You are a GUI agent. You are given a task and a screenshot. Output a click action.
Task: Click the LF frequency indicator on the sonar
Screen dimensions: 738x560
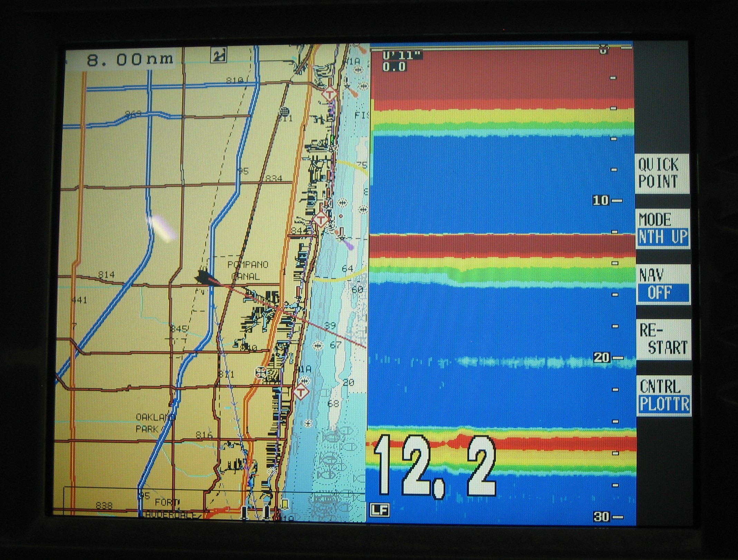tap(379, 510)
